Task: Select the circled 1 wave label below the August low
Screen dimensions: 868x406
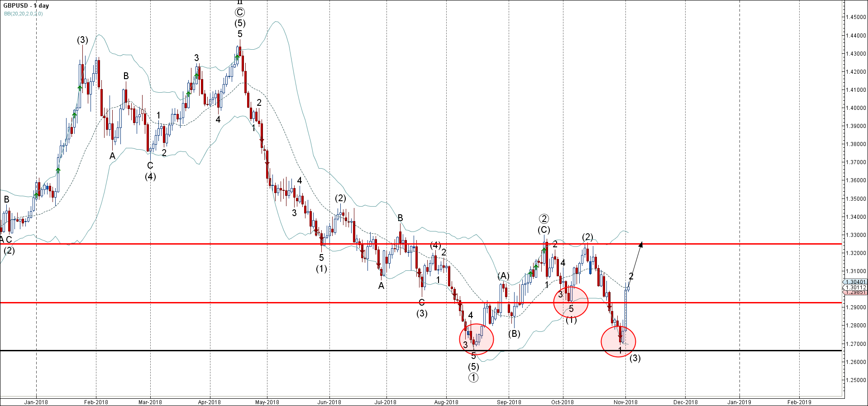Action: [x=473, y=378]
